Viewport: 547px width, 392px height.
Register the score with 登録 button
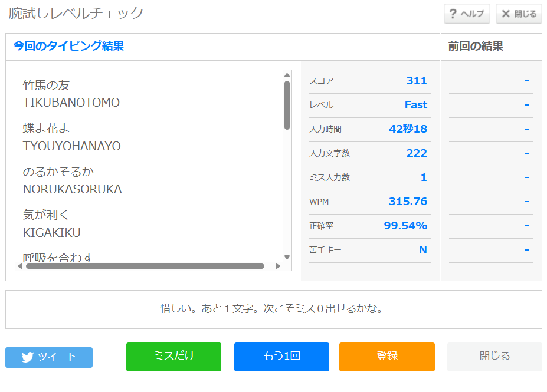click(387, 357)
